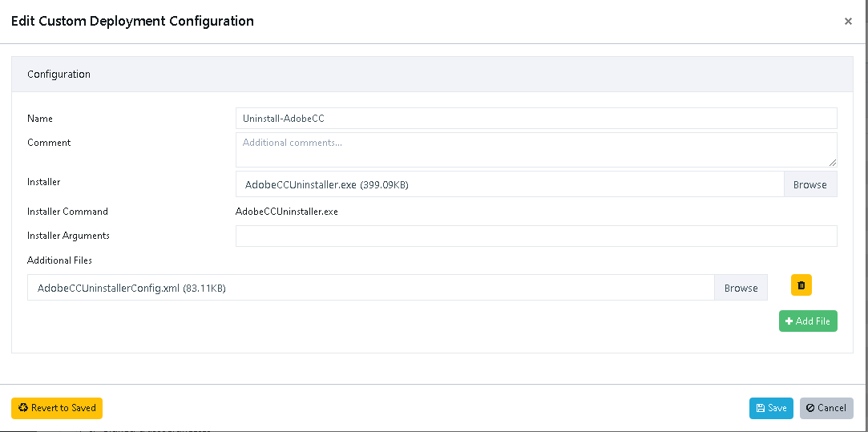
Task: Cancel editing the configuration
Action: [x=826, y=408]
